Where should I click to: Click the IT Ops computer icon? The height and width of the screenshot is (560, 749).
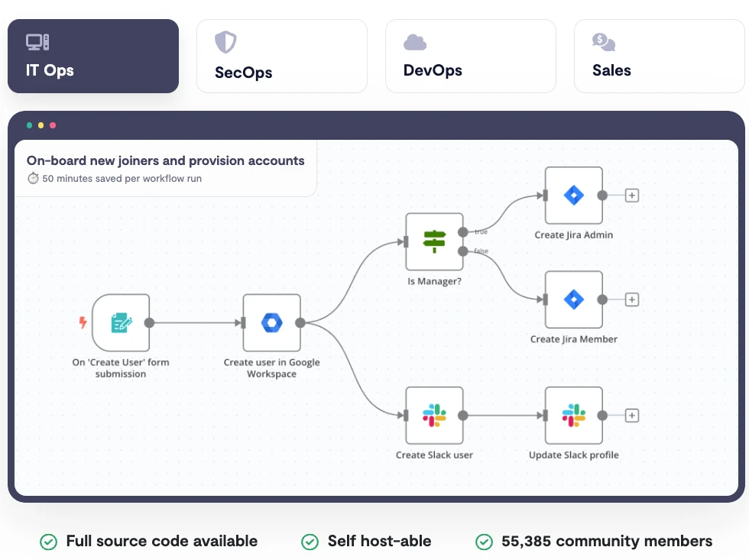tap(37, 42)
